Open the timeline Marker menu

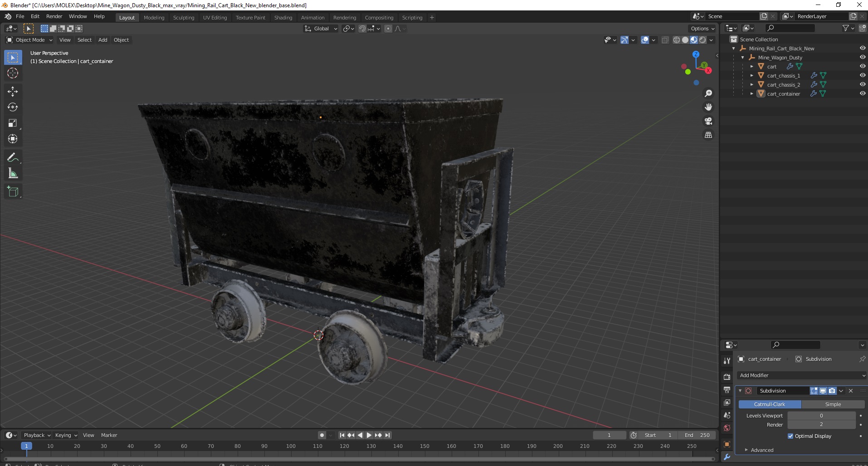(109, 435)
